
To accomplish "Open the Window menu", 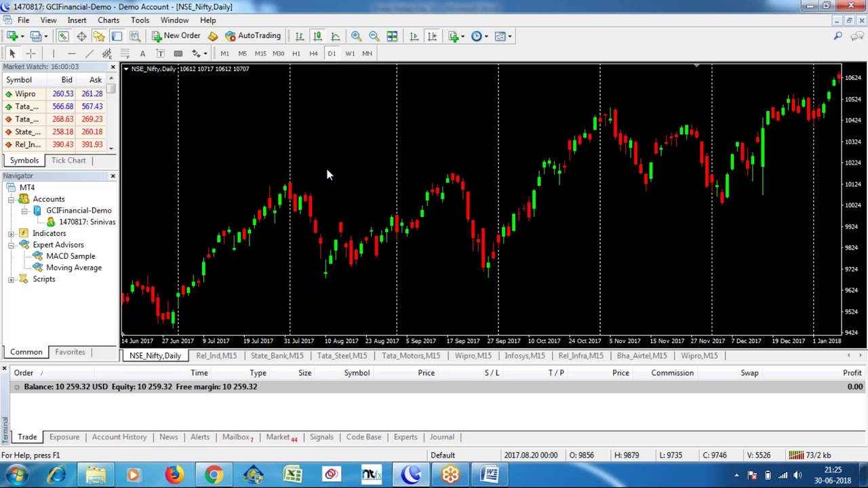I will pyautogui.click(x=174, y=20).
